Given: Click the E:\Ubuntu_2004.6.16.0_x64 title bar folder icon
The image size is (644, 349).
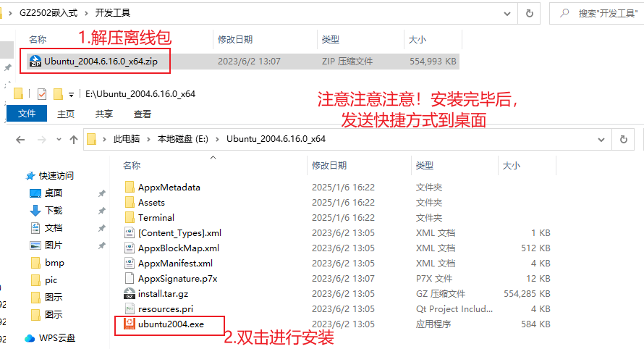Looking at the screenshot, I should pos(18,94).
